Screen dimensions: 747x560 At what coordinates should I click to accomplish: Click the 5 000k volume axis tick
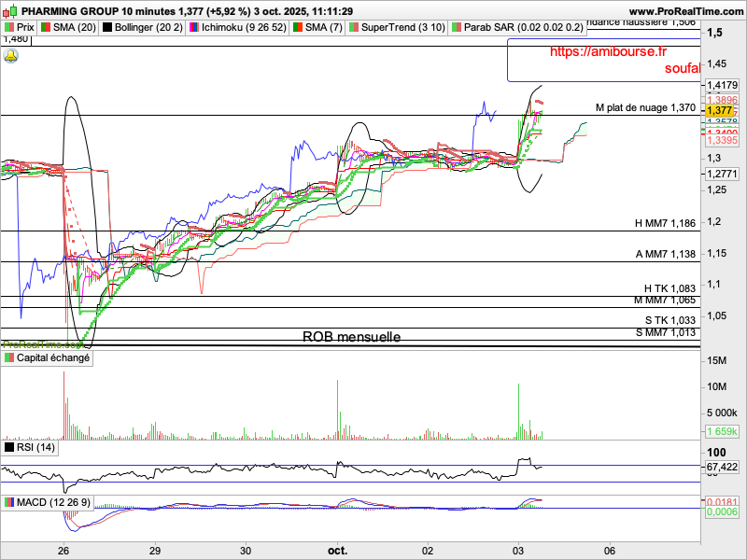(x=722, y=413)
